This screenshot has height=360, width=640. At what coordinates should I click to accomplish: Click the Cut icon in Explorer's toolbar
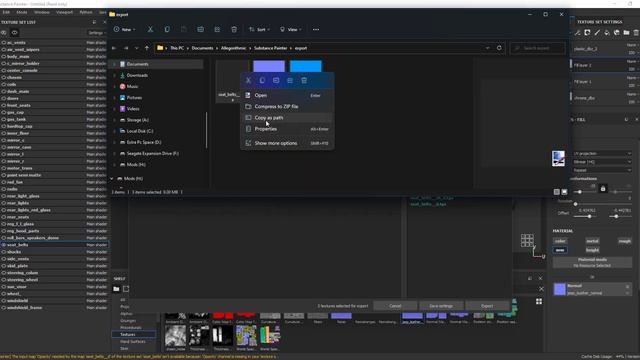click(x=150, y=29)
